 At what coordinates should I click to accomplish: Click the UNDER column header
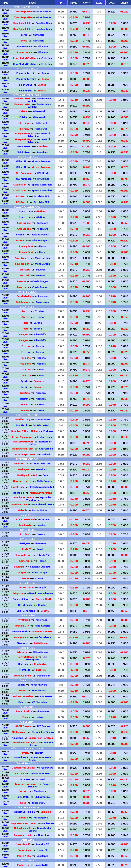click(124, 2)
